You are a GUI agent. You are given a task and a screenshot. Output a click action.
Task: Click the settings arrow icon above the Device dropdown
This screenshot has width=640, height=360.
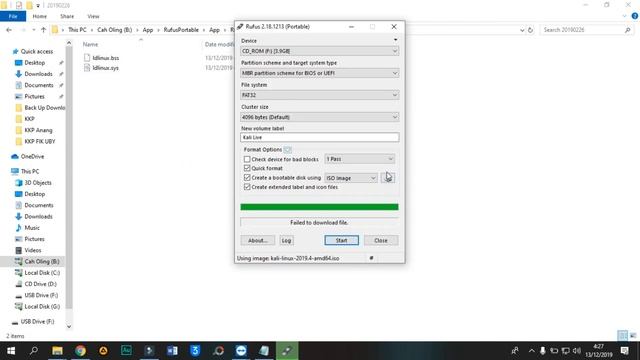[x=395, y=40]
